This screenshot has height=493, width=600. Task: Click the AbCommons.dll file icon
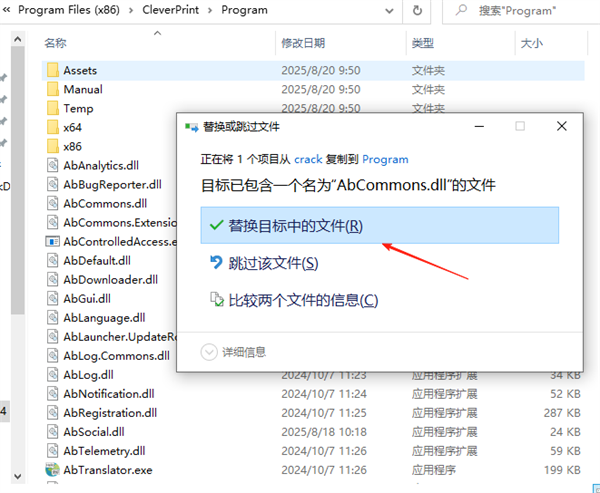click(x=52, y=203)
